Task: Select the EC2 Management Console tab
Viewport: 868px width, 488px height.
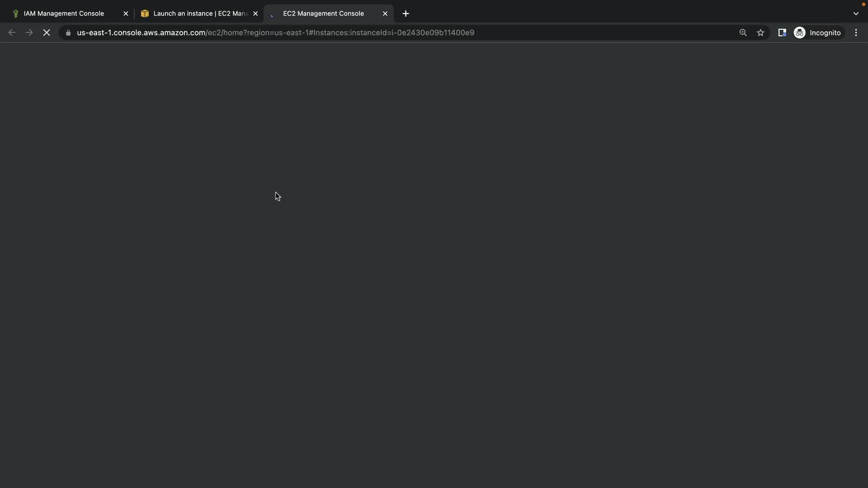Action: point(323,14)
